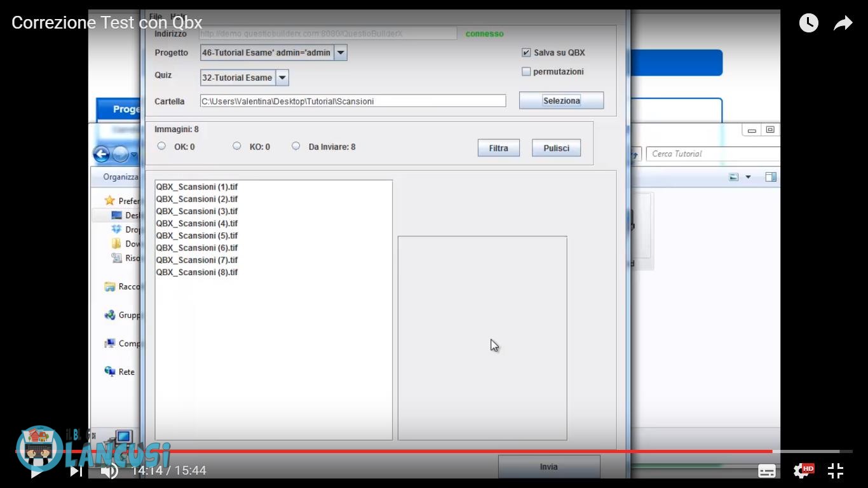Open the Quiz dropdown arrow
The height and width of the screenshot is (488, 868).
click(x=282, y=78)
